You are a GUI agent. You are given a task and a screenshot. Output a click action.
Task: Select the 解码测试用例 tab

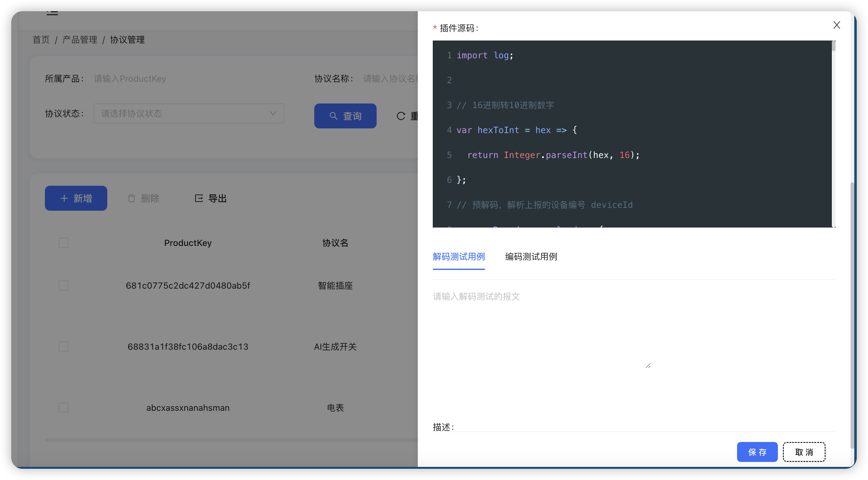tap(459, 257)
